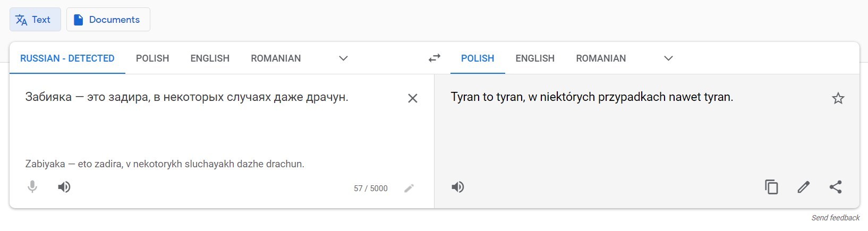Listen to the Polish translation
The height and width of the screenshot is (231, 868).
(x=457, y=187)
